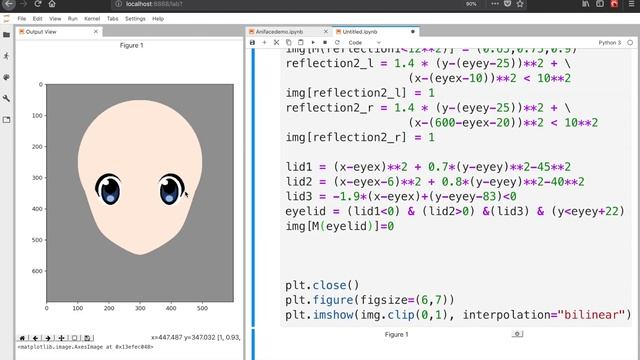Open the browser library icon
The height and width of the screenshot is (360, 640).
coord(586,4)
